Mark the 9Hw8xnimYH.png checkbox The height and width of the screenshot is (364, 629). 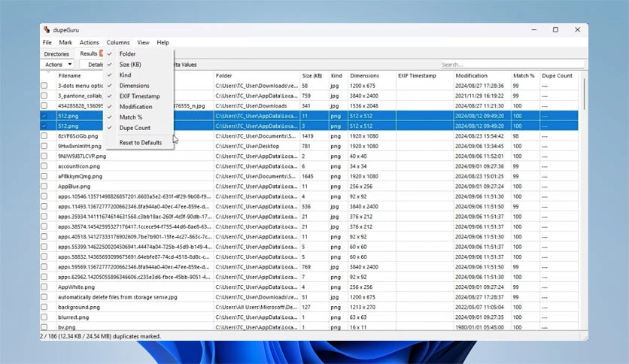[44, 146]
